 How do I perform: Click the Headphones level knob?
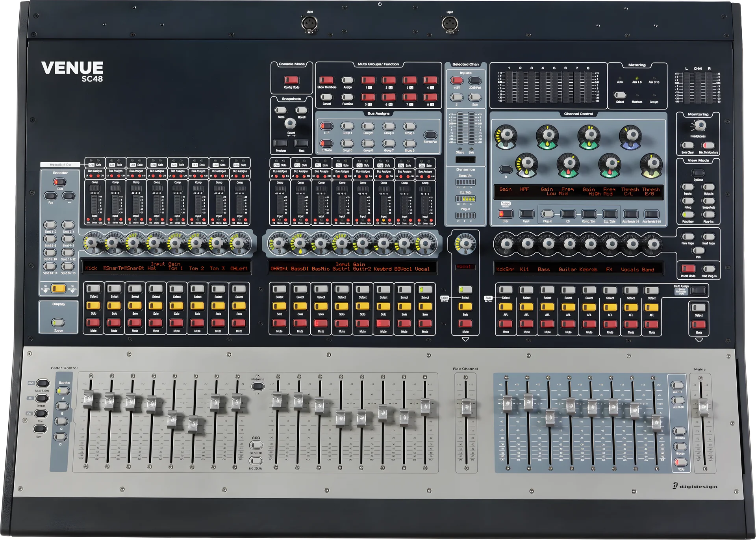coord(700,126)
